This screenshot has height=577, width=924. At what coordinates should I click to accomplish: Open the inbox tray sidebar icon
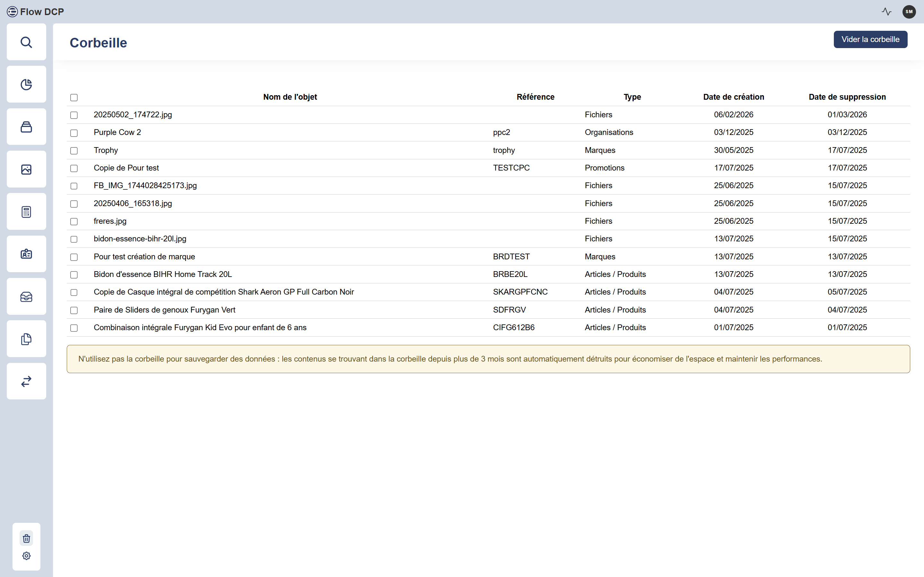coord(26,297)
